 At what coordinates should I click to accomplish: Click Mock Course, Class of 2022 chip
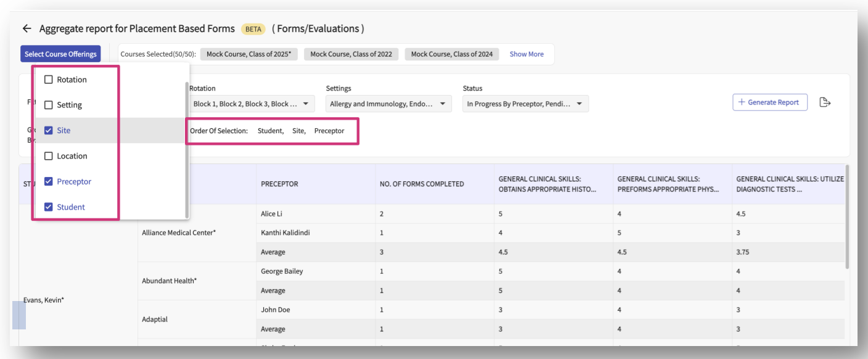click(351, 54)
